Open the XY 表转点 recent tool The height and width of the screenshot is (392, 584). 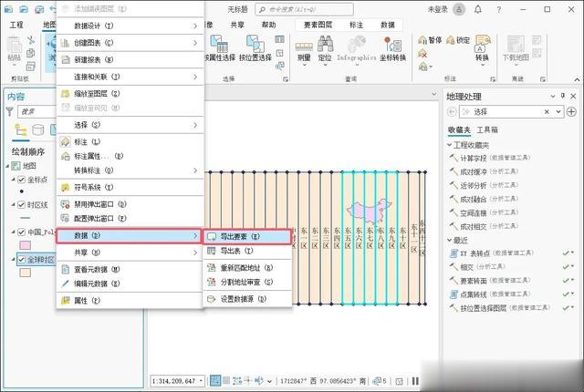pos(492,253)
